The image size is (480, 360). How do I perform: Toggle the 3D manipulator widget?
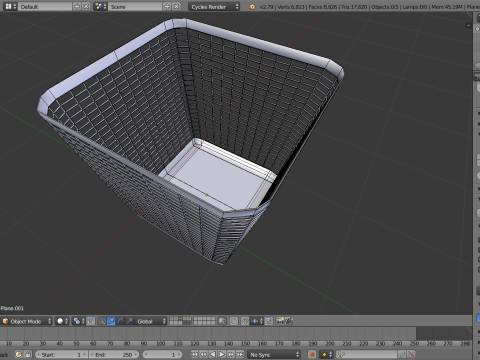[102, 321]
